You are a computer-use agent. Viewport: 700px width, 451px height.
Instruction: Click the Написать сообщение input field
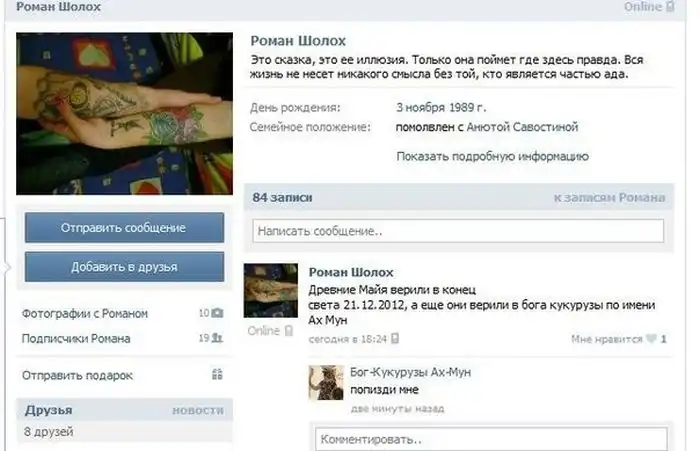[x=458, y=231]
